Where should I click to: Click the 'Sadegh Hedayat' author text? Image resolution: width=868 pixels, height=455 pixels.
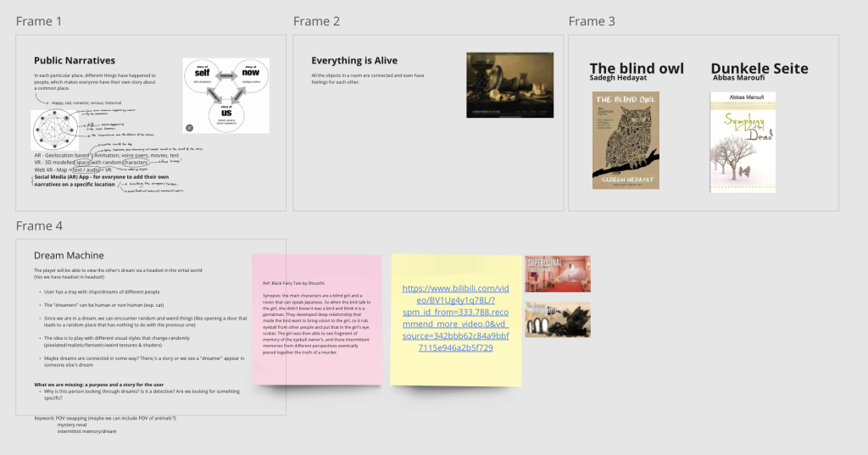(618, 77)
